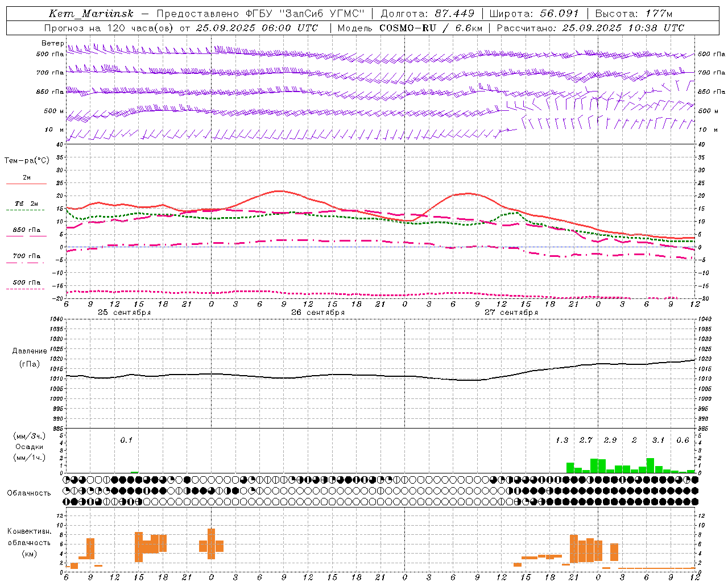Click the 25 сентября date label

pos(124,313)
